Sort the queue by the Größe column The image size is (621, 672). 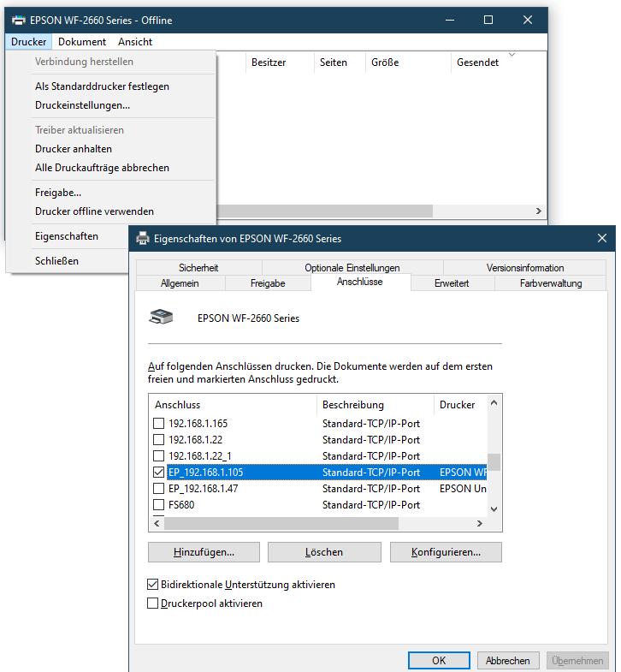[409, 62]
